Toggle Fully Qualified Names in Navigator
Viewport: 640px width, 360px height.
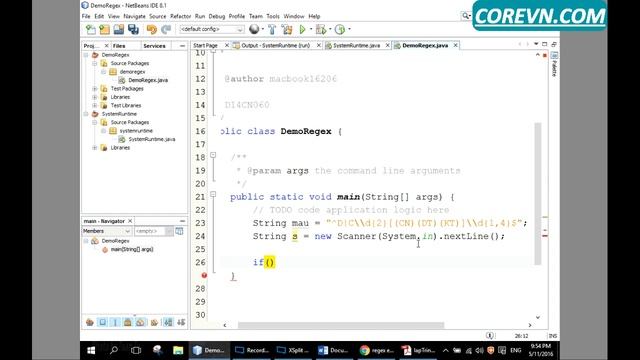(154, 322)
